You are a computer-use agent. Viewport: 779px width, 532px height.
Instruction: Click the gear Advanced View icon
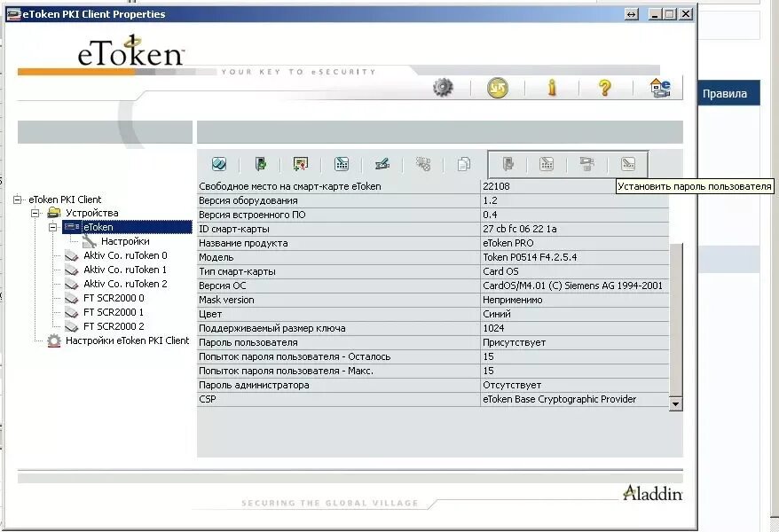coord(443,88)
